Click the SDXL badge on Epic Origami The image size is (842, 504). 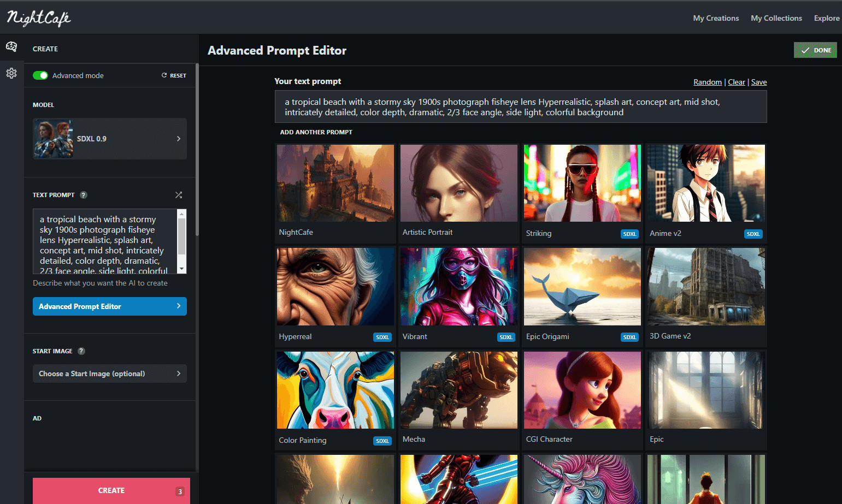(x=629, y=337)
